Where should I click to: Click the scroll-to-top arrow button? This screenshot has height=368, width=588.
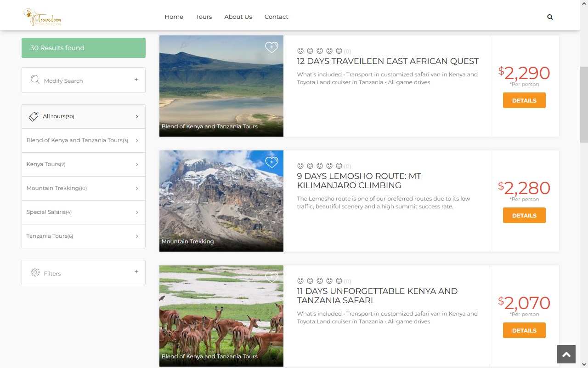[x=566, y=354]
